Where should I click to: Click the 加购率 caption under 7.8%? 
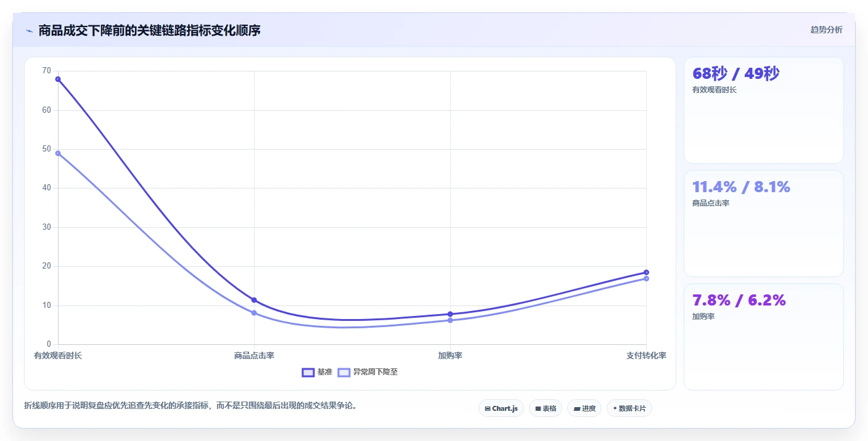pos(703,317)
